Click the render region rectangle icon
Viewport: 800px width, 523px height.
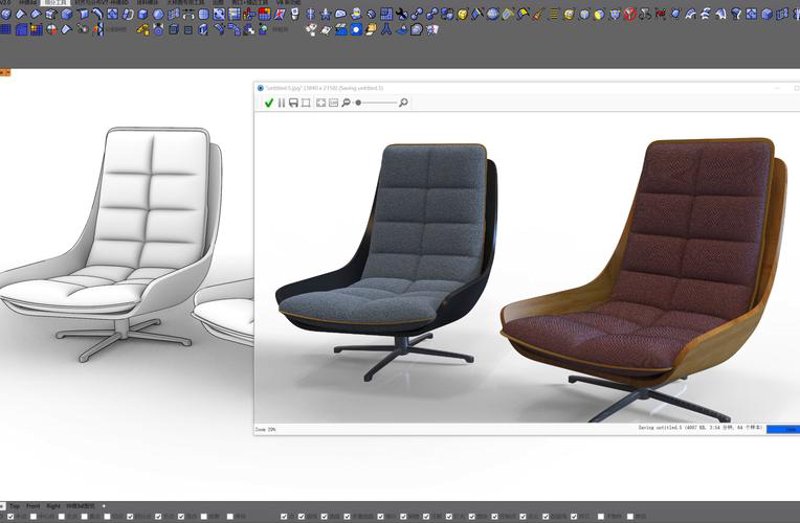(306, 103)
